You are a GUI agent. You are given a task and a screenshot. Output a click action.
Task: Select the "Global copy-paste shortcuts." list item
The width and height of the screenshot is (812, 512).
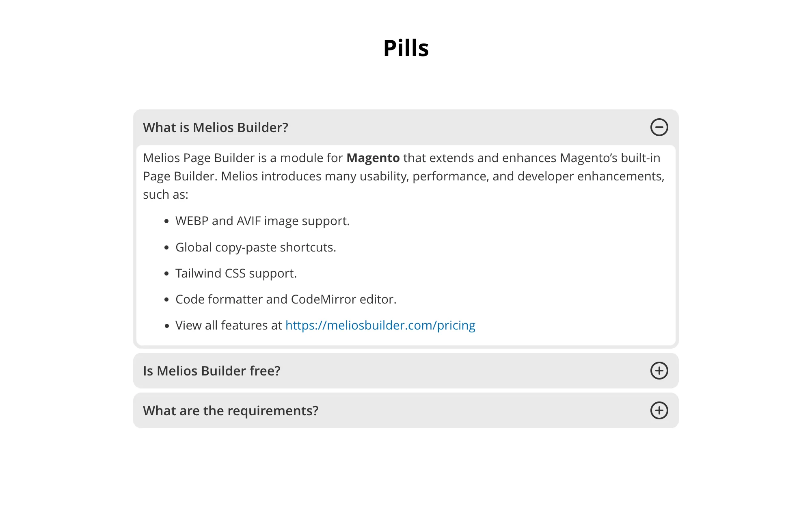tap(256, 247)
